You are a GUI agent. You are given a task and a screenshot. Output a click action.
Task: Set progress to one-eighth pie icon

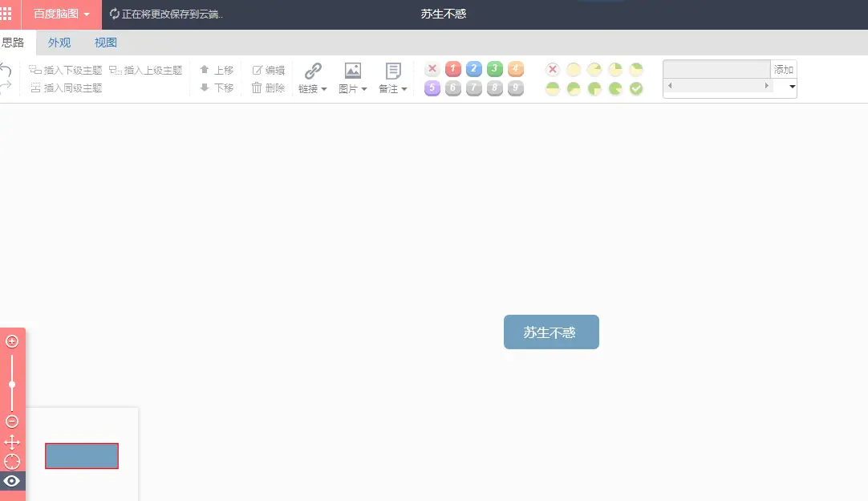click(594, 69)
